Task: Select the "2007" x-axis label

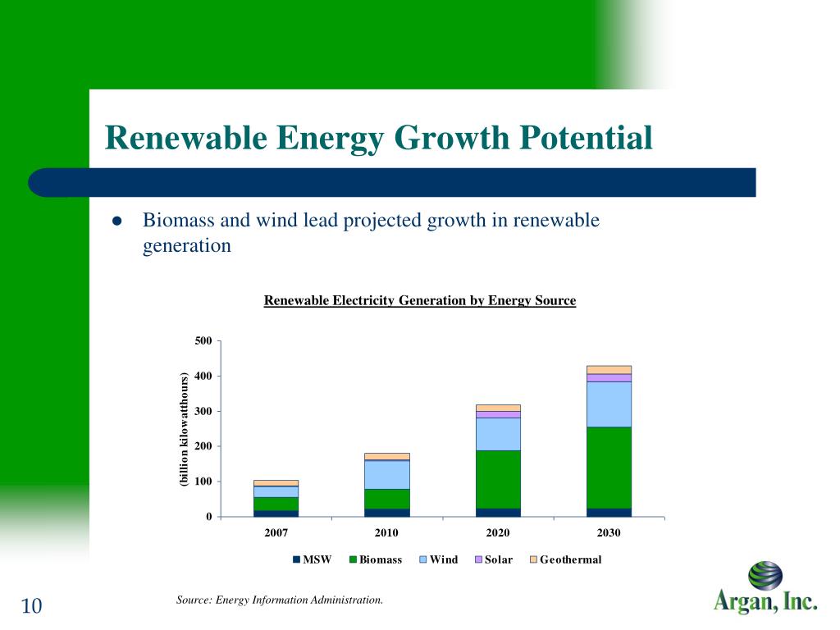Action: [x=276, y=533]
